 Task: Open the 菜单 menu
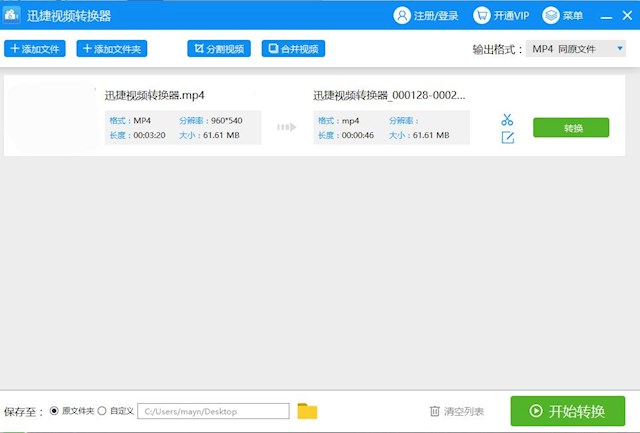(x=562, y=16)
